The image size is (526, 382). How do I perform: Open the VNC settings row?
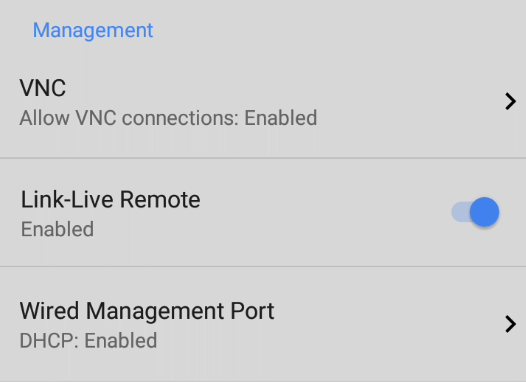263,102
